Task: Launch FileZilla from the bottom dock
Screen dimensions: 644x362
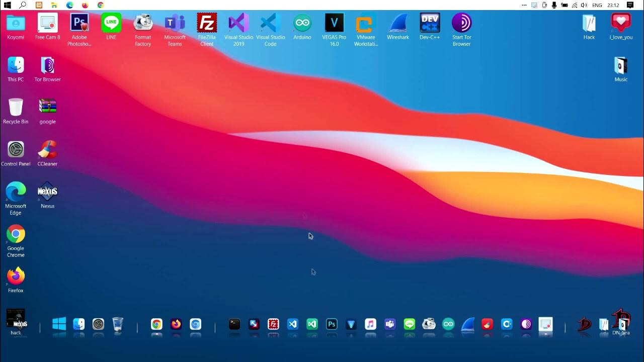Action: coord(273,324)
